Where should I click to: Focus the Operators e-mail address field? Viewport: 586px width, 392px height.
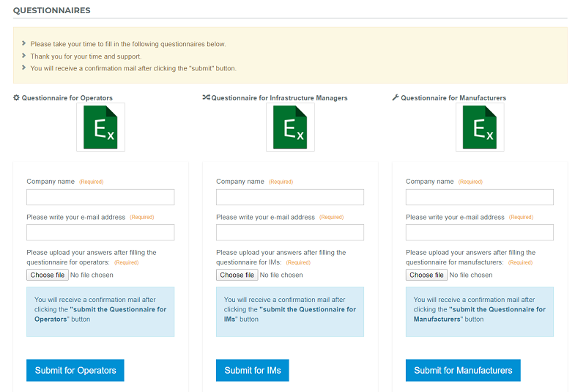(100, 232)
